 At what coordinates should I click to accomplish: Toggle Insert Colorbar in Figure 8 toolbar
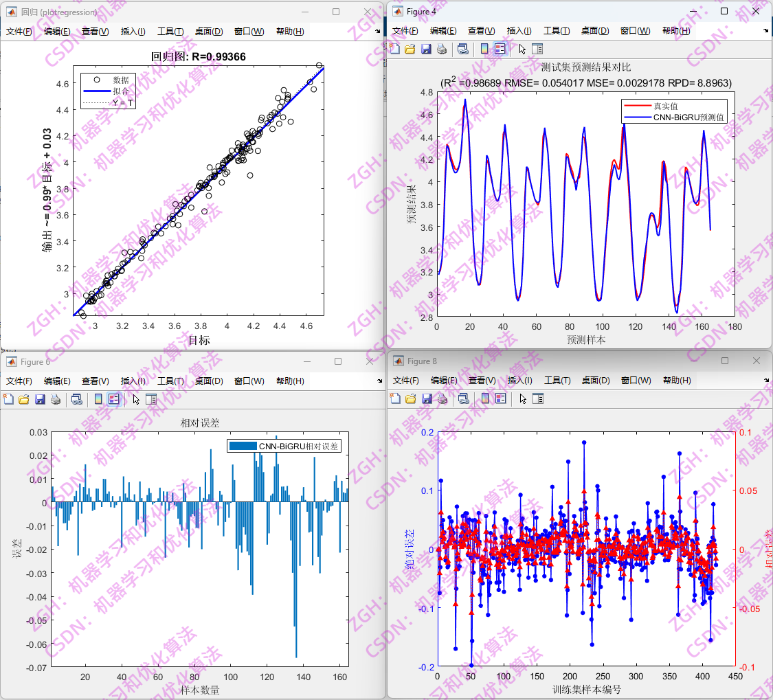click(485, 398)
